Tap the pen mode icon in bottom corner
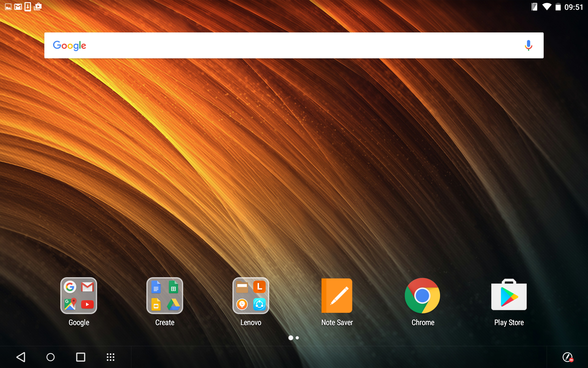The image size is (588, 368). click(568, 357)
